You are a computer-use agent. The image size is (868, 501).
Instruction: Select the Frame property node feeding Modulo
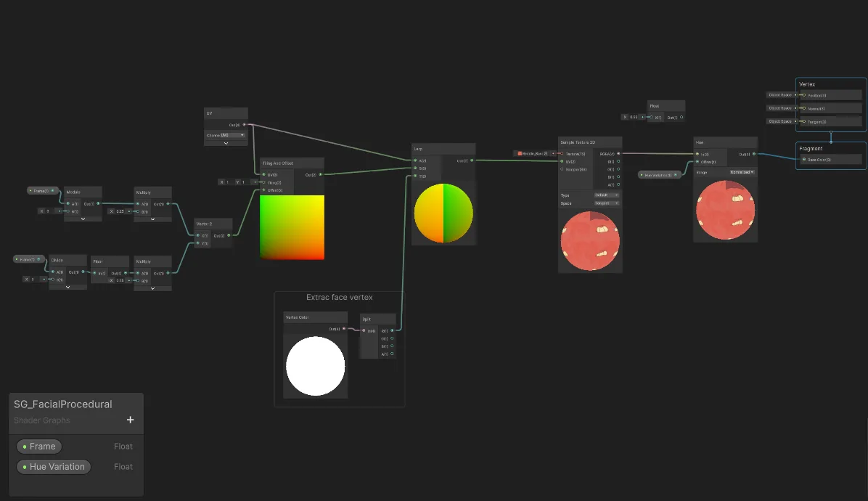[x=42, y=190]
